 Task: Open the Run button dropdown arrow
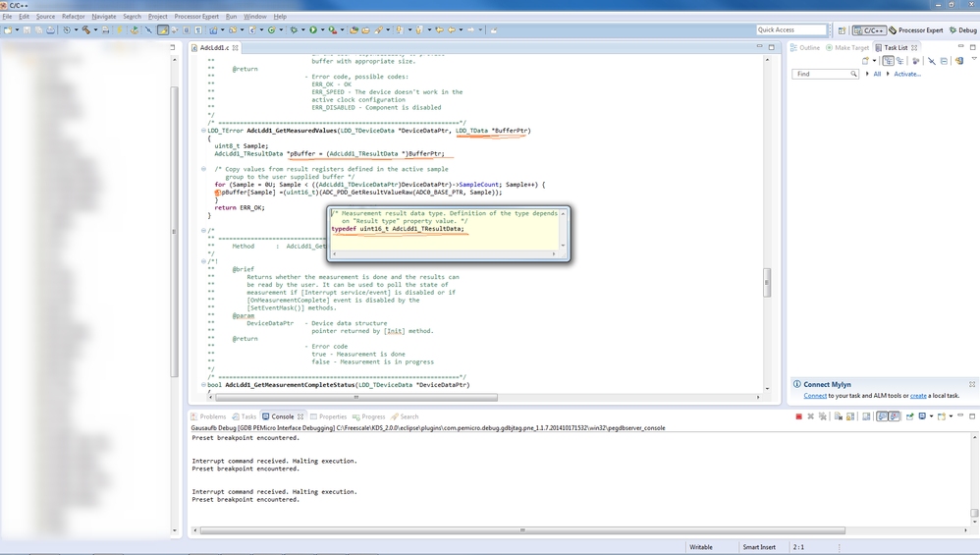(322, 30)
